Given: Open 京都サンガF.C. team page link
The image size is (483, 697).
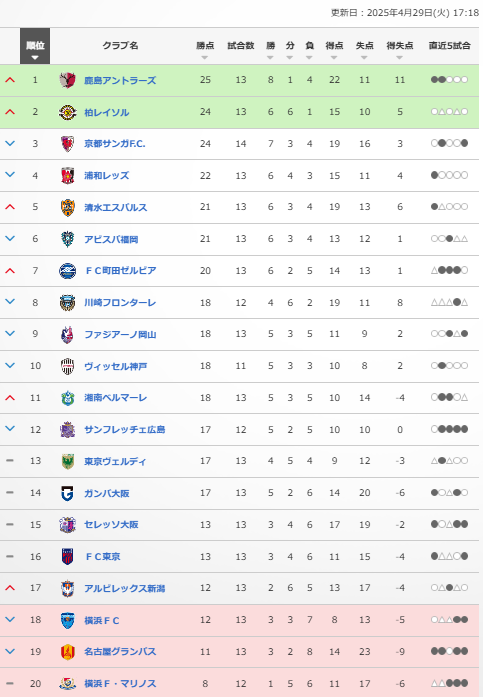Looking at the screenshot, I should (115, 144).
